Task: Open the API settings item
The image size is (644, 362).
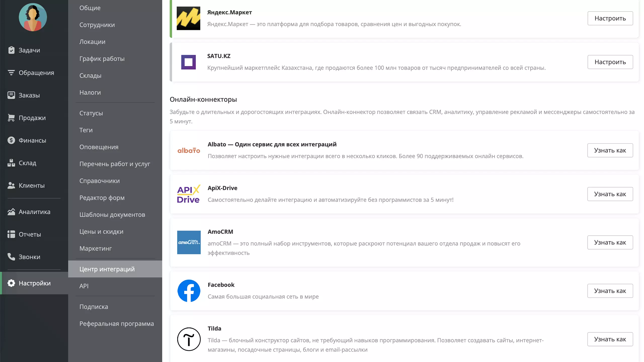Action: pos(84,286)
